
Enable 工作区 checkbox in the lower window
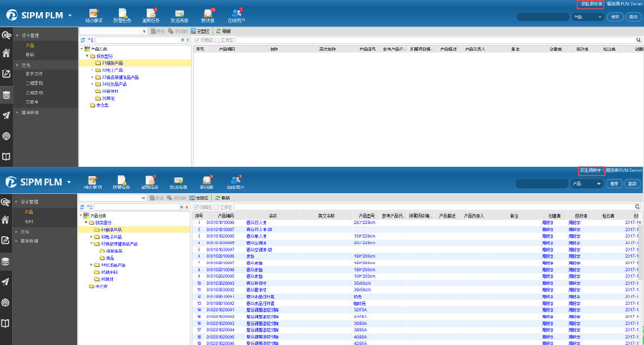218,207
